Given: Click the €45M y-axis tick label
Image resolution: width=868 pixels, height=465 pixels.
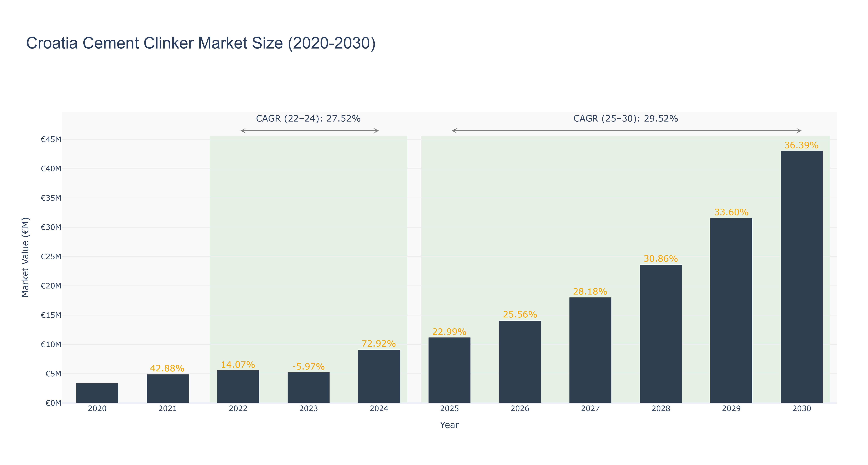Looking at the screenshot, I should click(51, 139).
